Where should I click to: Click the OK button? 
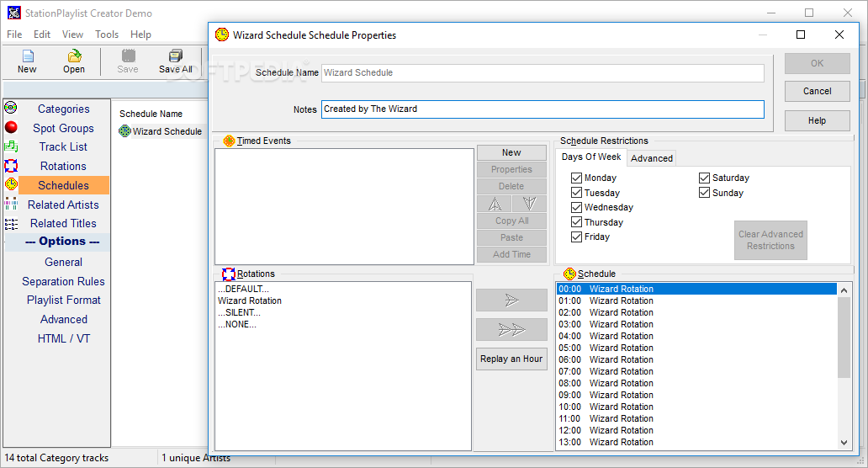pyautogui.click(x=817, y=64)
